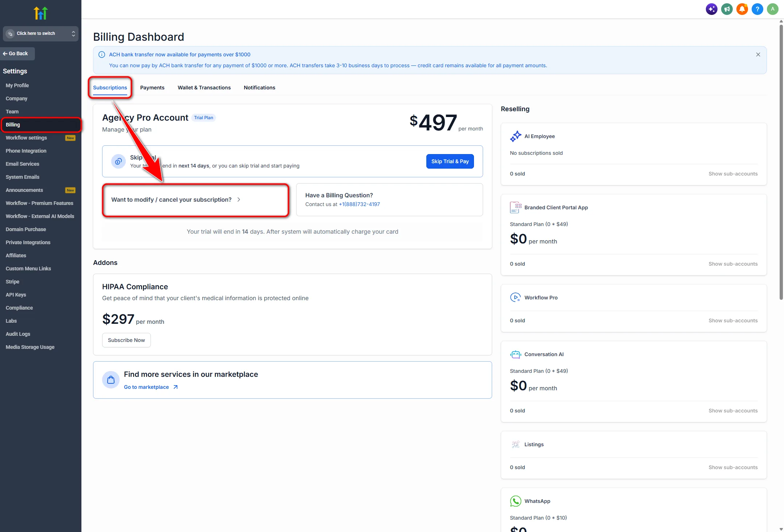This screenshot has height=532, width=784.
Task: Click the Go Back button
Action: point(17,53)
